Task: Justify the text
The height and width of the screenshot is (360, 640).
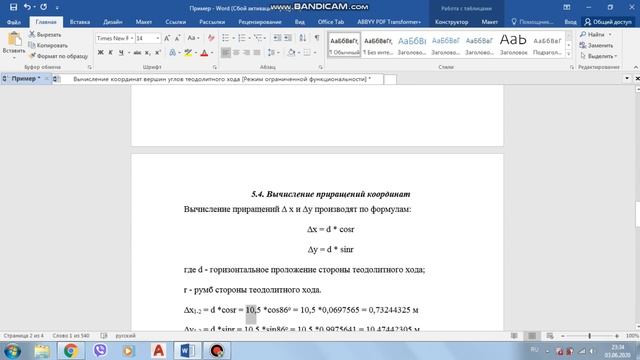Action: [257, 53]
